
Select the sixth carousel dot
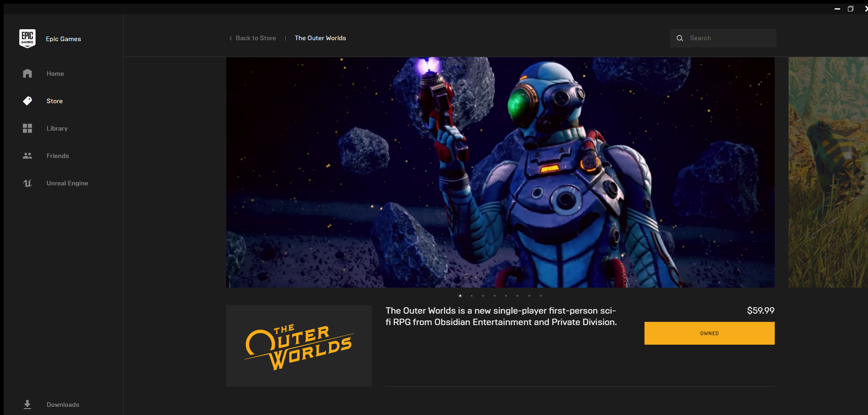(x=517, y=296)
